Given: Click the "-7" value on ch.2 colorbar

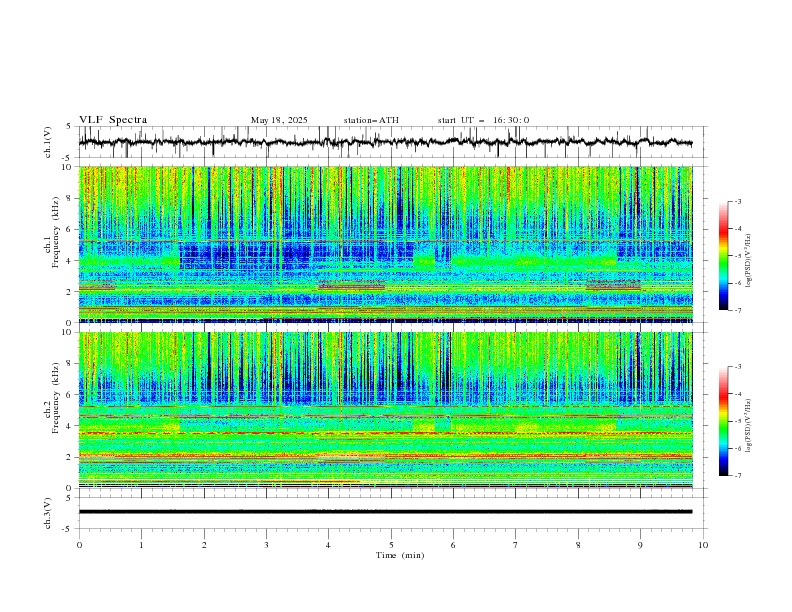Looking at the screenshot, I should tap(737, 476).
